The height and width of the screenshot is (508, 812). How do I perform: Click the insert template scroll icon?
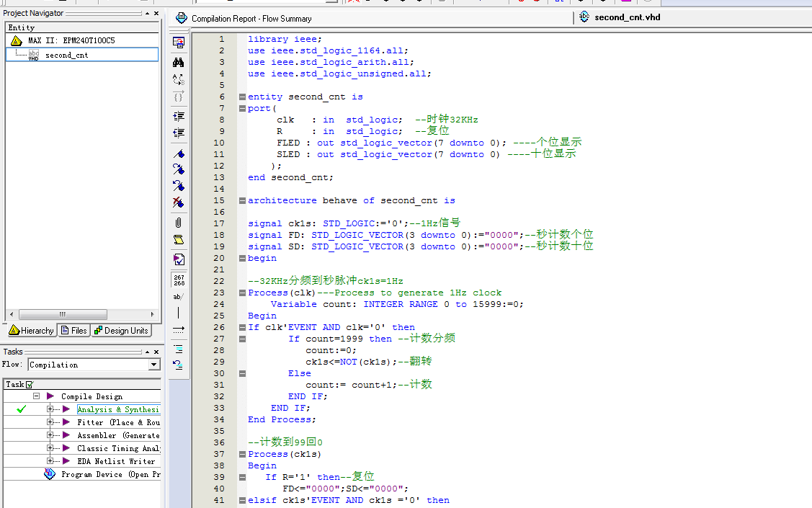(179, 240)
